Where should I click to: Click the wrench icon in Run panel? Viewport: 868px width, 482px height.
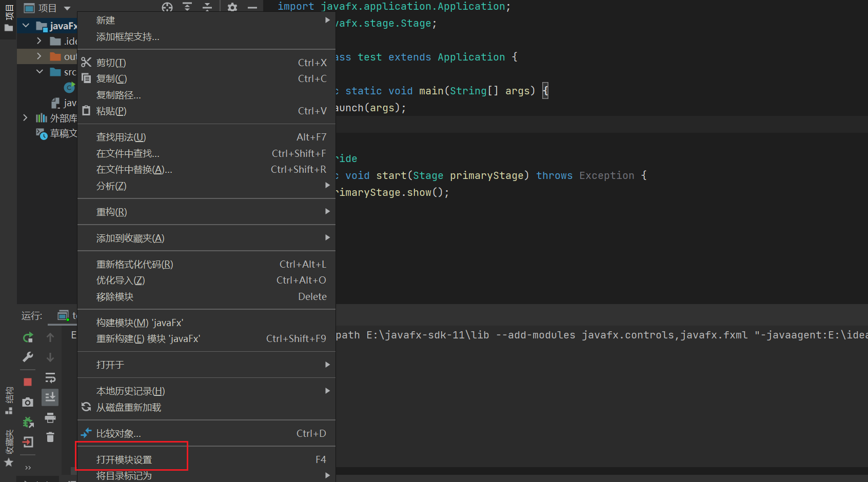[28, 357]
